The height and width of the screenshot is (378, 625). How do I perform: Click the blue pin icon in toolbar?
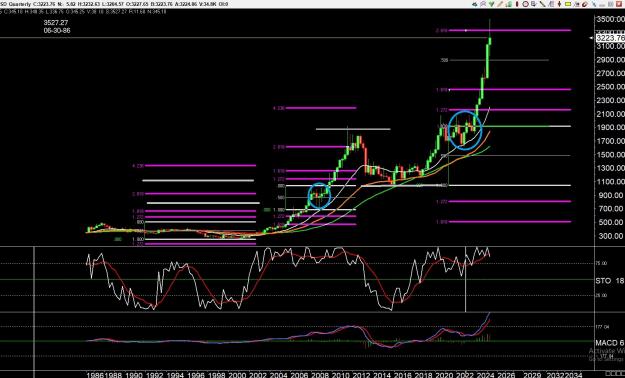[594, 4]
